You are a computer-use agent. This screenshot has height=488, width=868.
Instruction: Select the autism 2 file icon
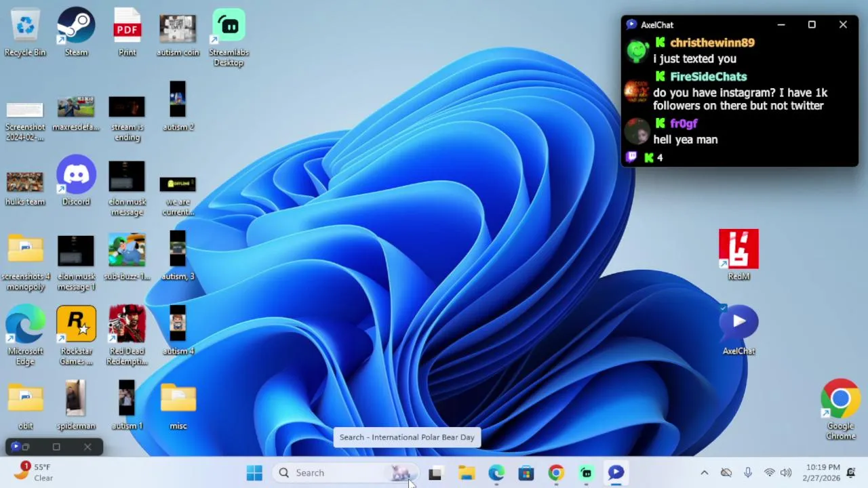tap(178, 107)
